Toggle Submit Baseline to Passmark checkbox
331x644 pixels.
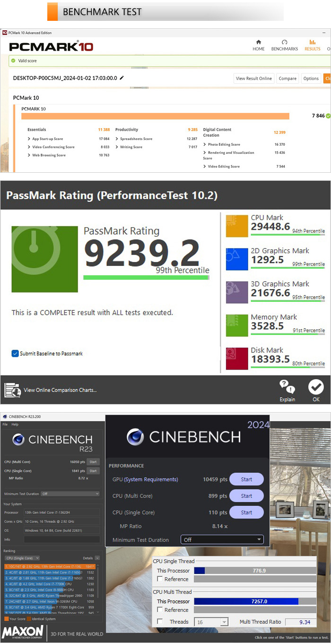[x=15, y=353]
